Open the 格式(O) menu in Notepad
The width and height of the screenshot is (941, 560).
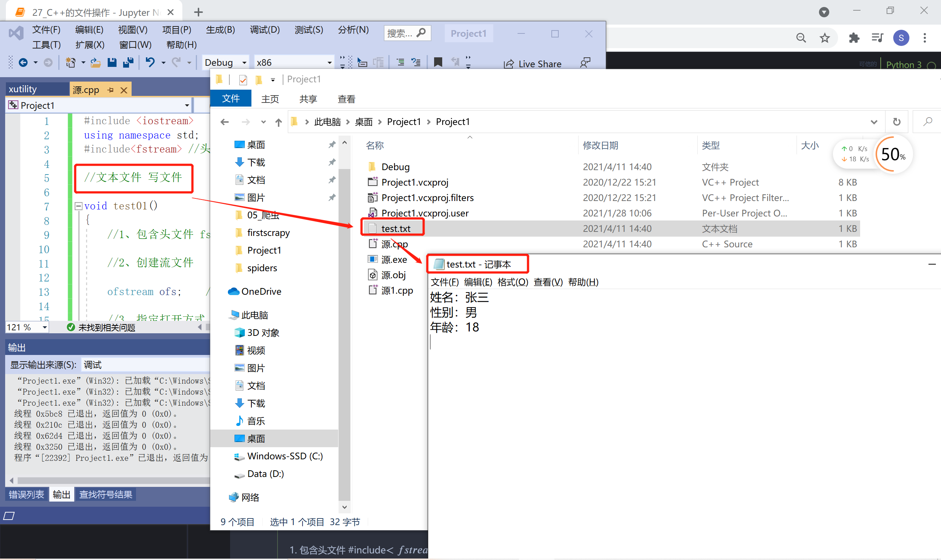pos(512,282)
